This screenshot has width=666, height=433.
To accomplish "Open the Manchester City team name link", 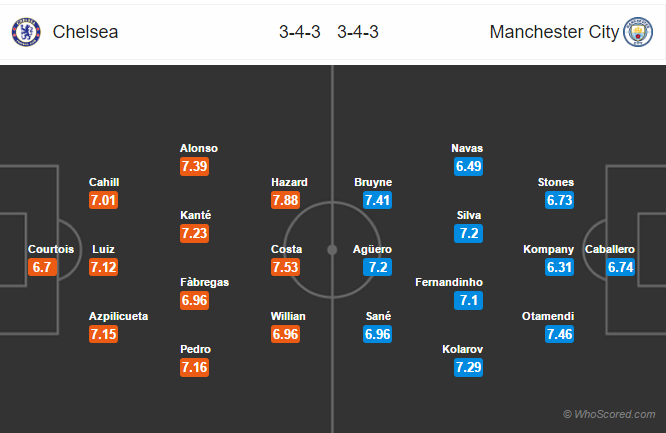I will click(554, 32).
